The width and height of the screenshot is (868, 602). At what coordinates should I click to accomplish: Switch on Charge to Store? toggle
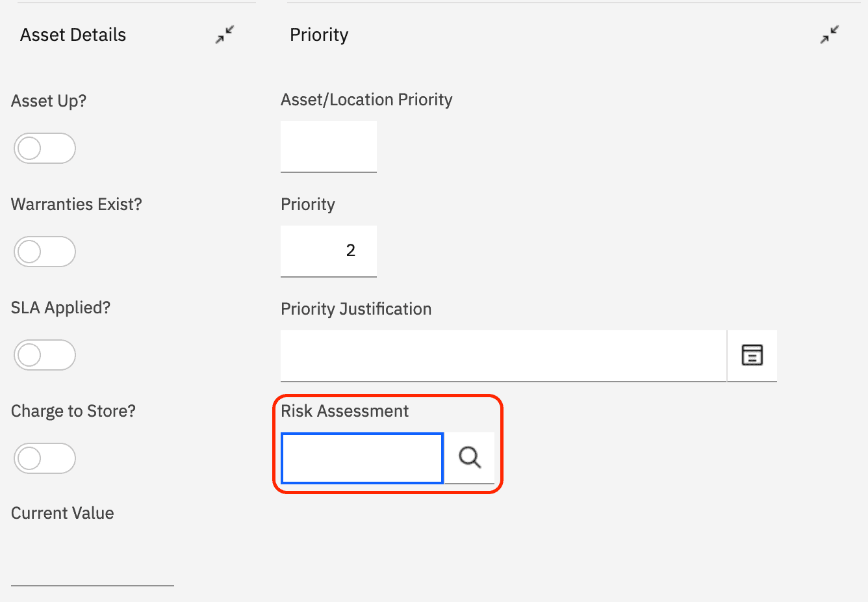[x=45, y=458]
